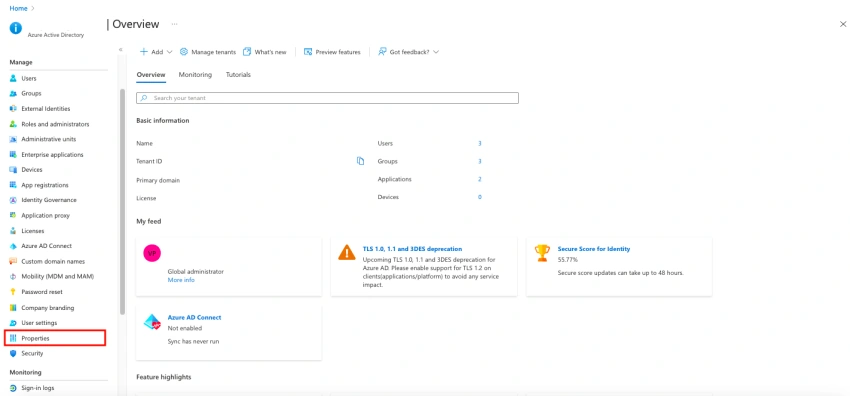Screen dimensions: 850x396
Task: Click the Tenant ID label
Action: point(149,161)
